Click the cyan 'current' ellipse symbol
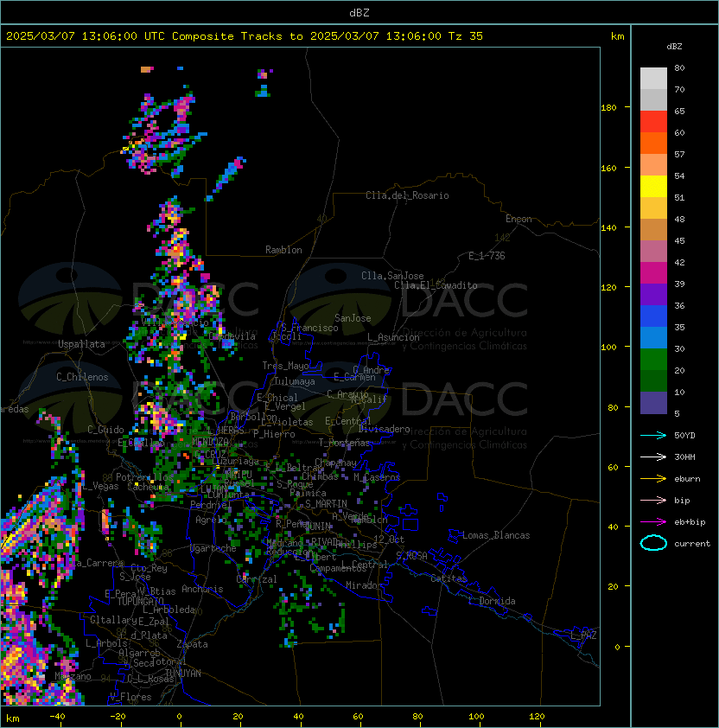 [653, 543]
